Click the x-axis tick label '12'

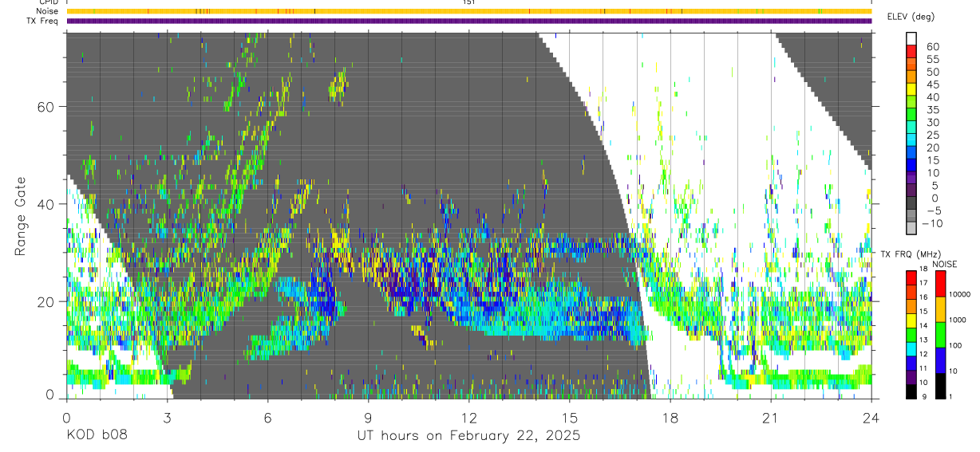[469, 417]
